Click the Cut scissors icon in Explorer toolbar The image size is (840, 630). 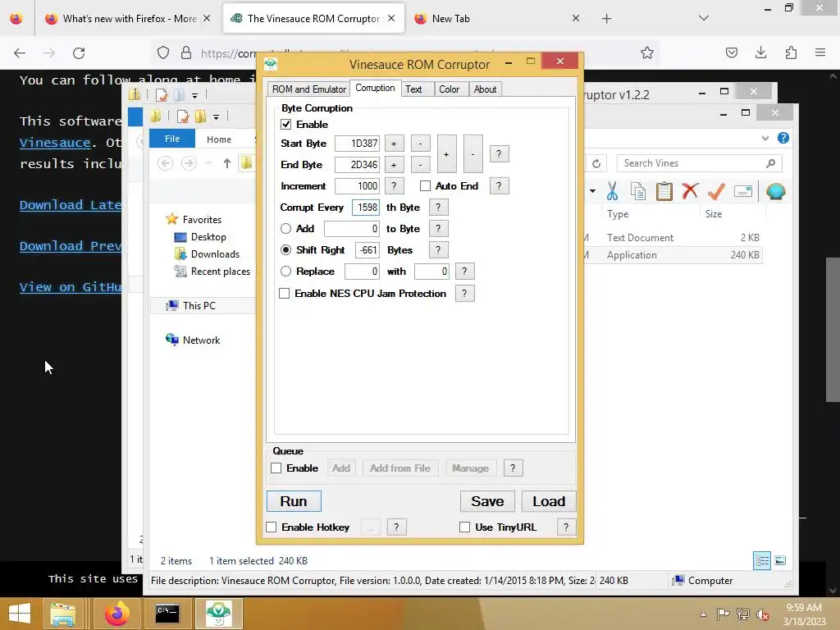612,191
